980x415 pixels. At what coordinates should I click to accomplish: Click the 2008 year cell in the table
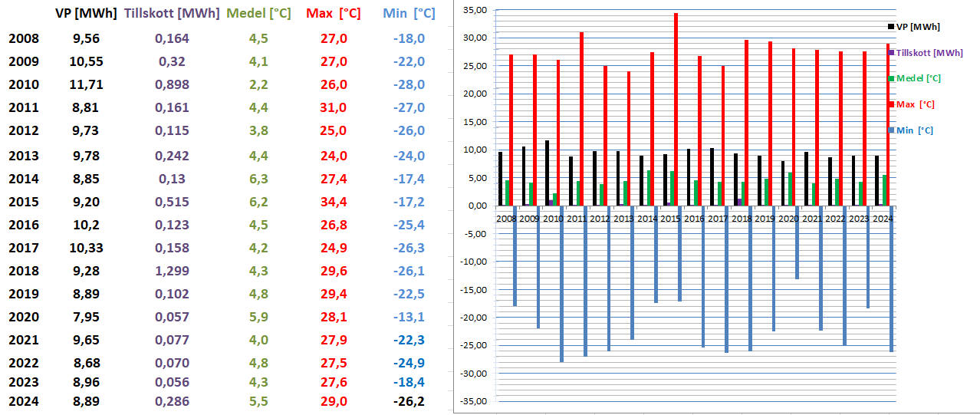click(x=23, y=38)
